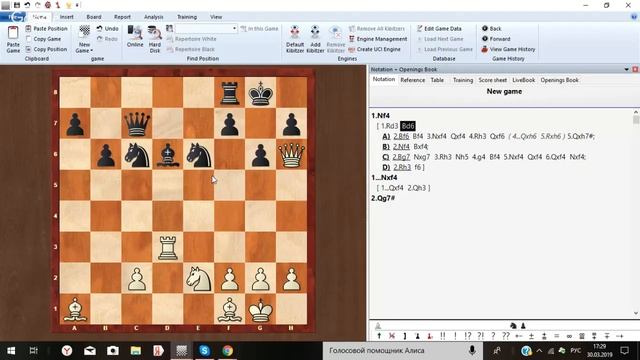640x360 pixels.
Task: Open the Board ribbon tab
Action: (94, 17)
